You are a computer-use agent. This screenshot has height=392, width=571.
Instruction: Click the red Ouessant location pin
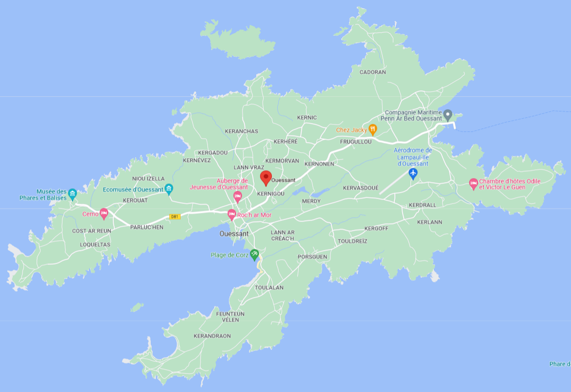(x=265, y=178)
